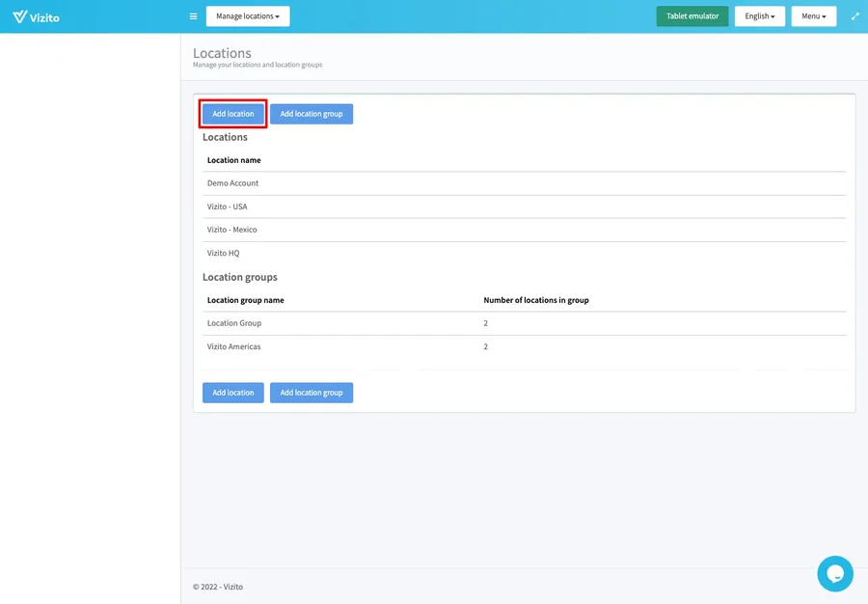Click Number of locations in group header

[536, 300]
